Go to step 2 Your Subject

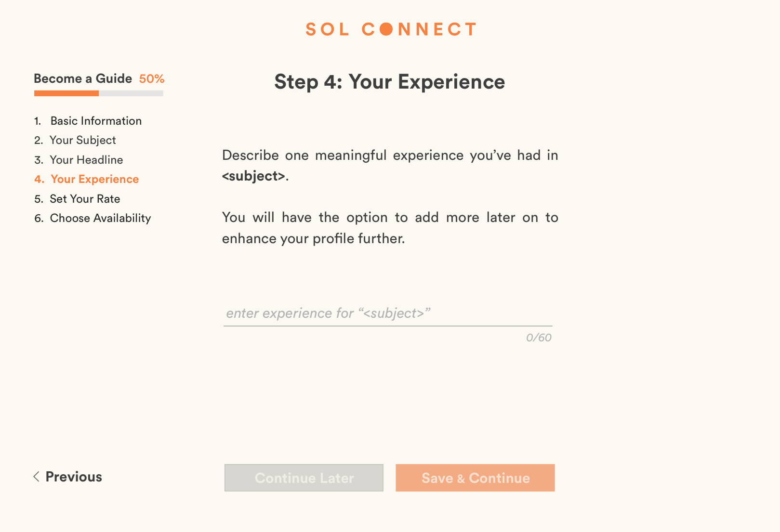[82, 140]
